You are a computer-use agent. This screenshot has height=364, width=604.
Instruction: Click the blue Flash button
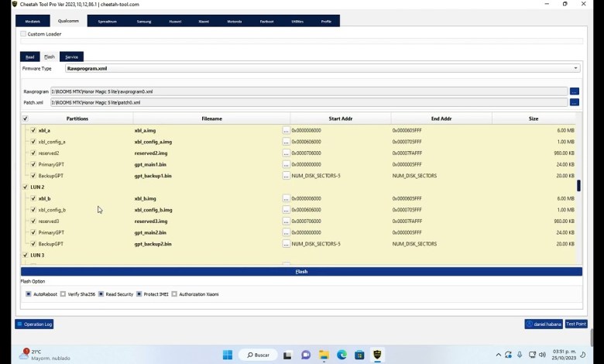click(x=301, y=272)
